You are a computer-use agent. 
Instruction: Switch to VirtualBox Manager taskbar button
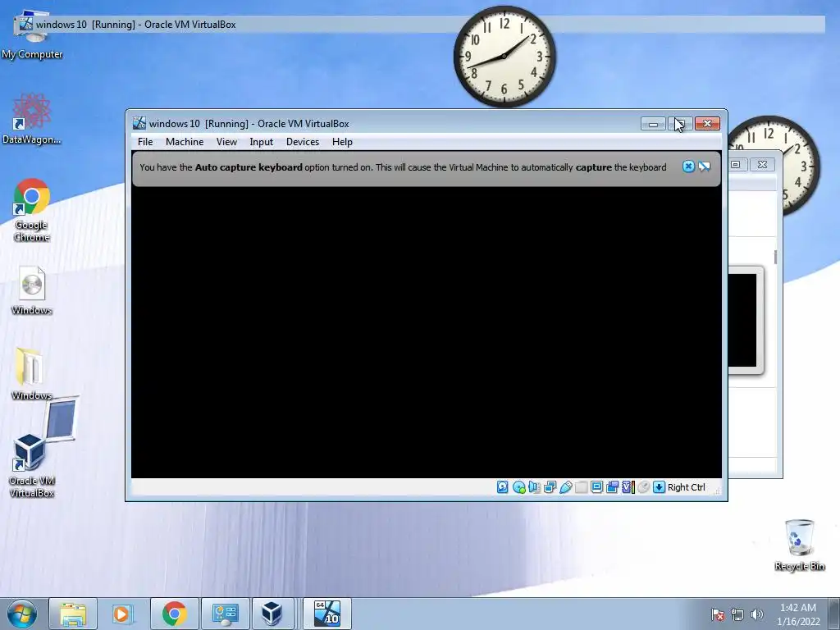(272, 614)
